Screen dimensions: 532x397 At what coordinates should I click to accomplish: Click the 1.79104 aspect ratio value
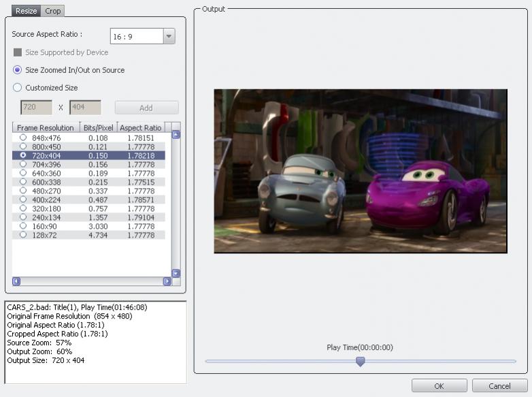point(141,217)
